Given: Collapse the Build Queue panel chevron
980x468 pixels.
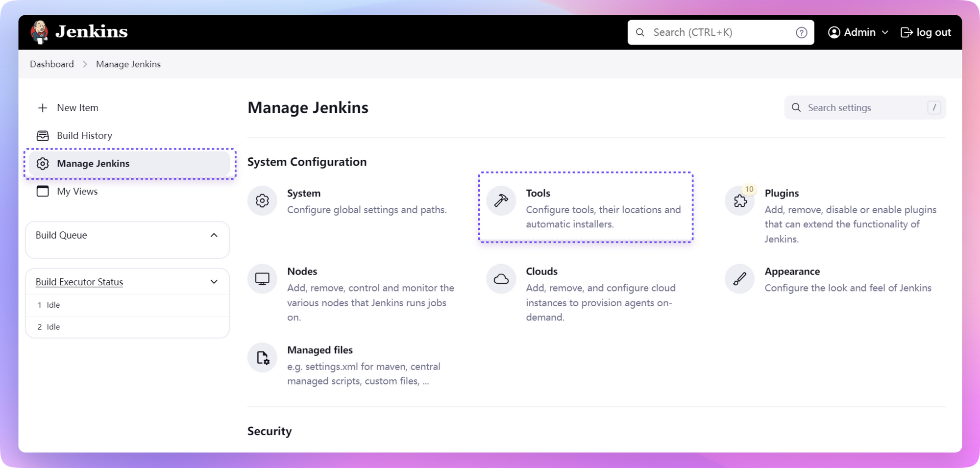Looking at the screenshot, I should point(214,235).
